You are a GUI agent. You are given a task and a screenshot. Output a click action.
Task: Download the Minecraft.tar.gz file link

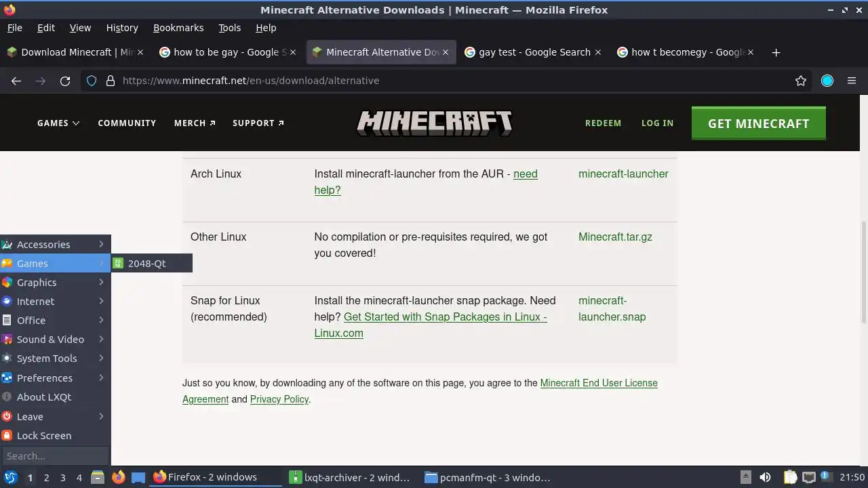[615, 237]
